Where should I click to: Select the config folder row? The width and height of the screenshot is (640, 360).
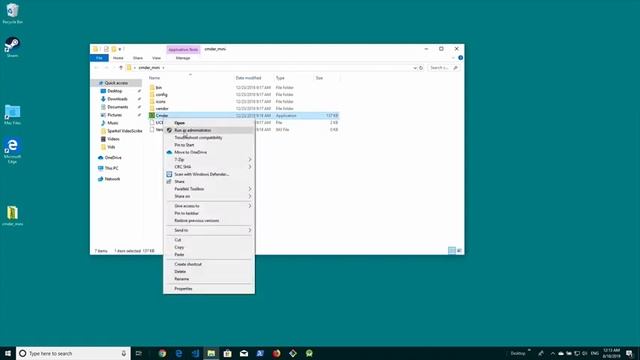click(x=243, y=95)
